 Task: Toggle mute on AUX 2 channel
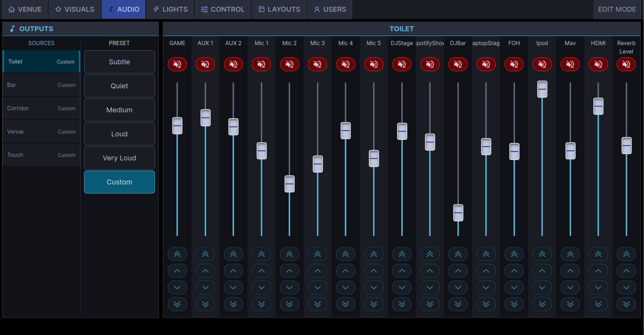[233, 64]
